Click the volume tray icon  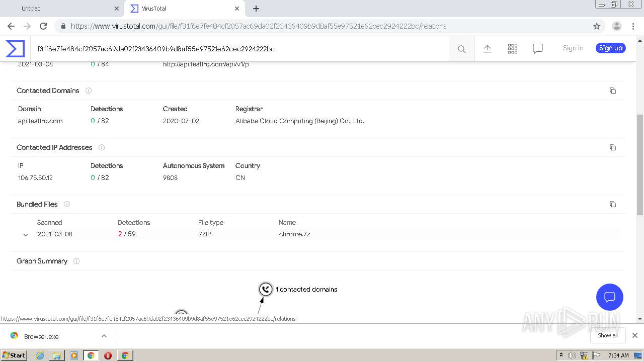coord(572,355)
